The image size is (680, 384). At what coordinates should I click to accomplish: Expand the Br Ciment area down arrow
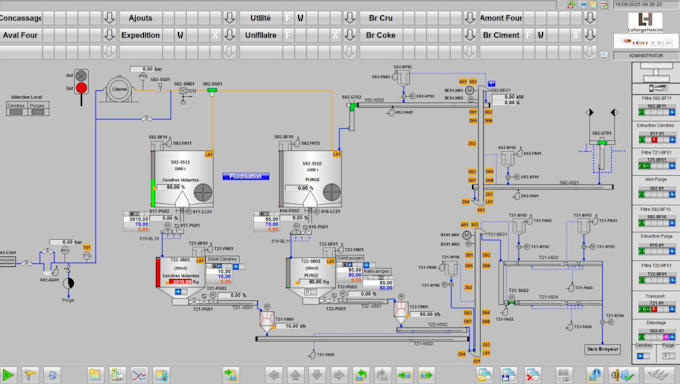(x=590, y=35)
